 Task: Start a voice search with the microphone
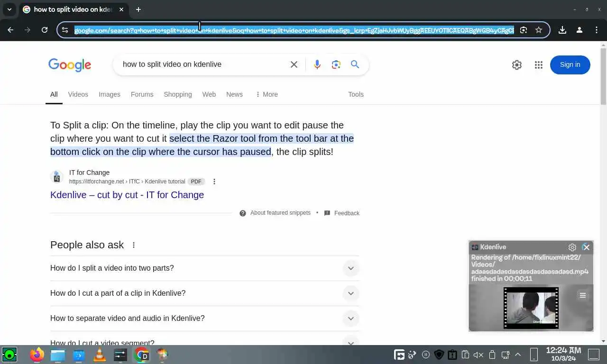coord(317,64)
